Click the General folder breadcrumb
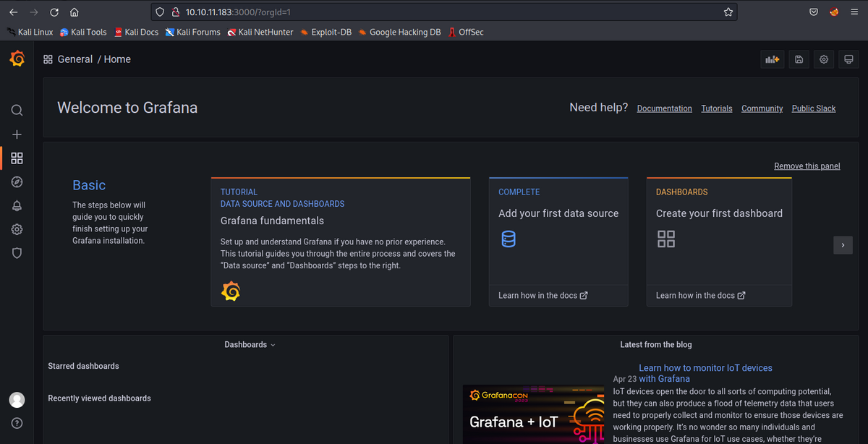Viewport: 868px width, 444px height. (75, 59)
